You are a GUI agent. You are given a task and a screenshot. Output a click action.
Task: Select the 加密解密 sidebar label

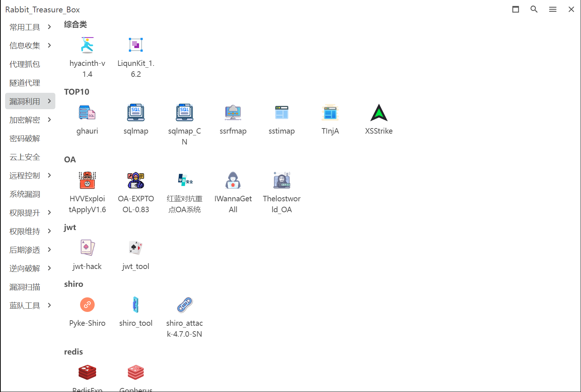[25, 120]
